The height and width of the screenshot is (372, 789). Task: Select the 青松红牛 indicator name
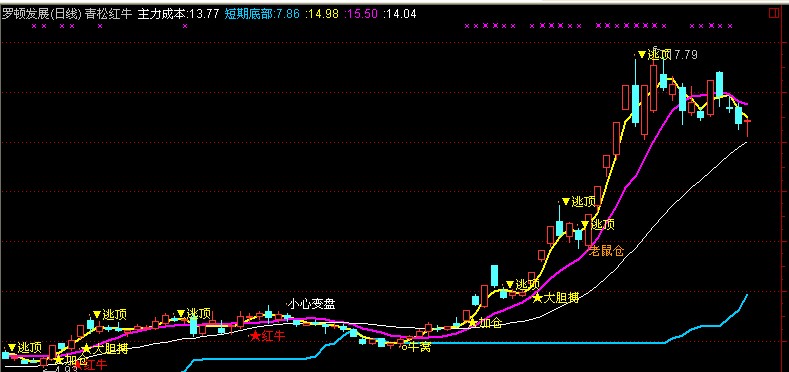pyautogui.click(x=108, y=14)
